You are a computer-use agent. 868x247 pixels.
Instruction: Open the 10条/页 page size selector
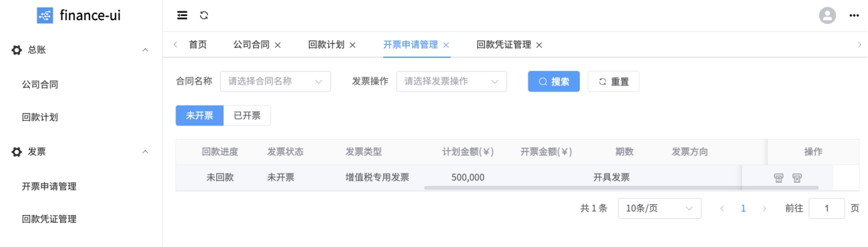tap(660, 208)
